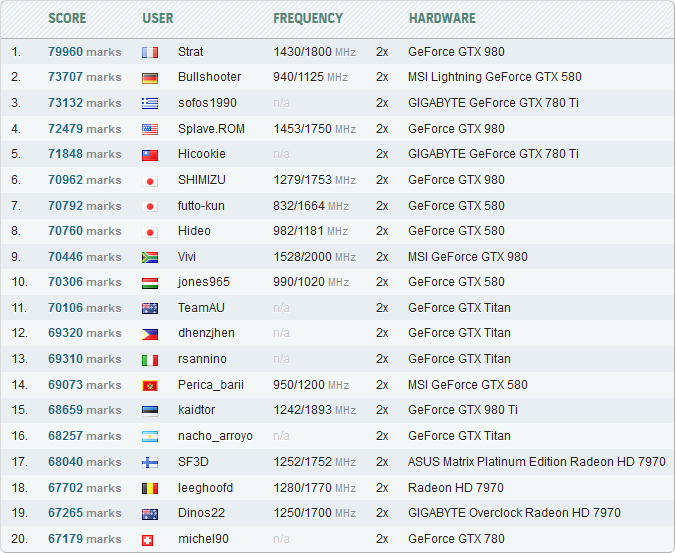Click the FREQUENCY column header

pyautogui.click(x=308, y=18)
